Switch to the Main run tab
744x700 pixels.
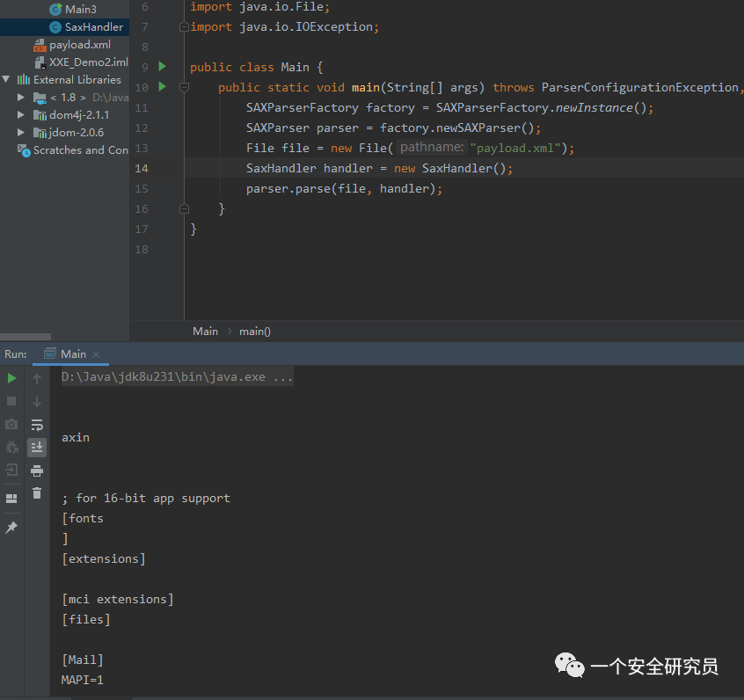(73, 354)
